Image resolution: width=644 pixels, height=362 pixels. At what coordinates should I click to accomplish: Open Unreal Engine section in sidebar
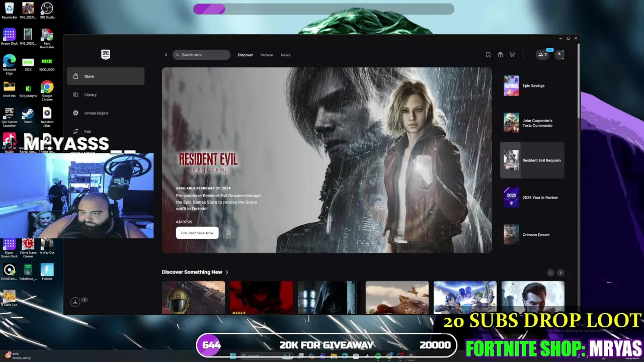[106, 113]
